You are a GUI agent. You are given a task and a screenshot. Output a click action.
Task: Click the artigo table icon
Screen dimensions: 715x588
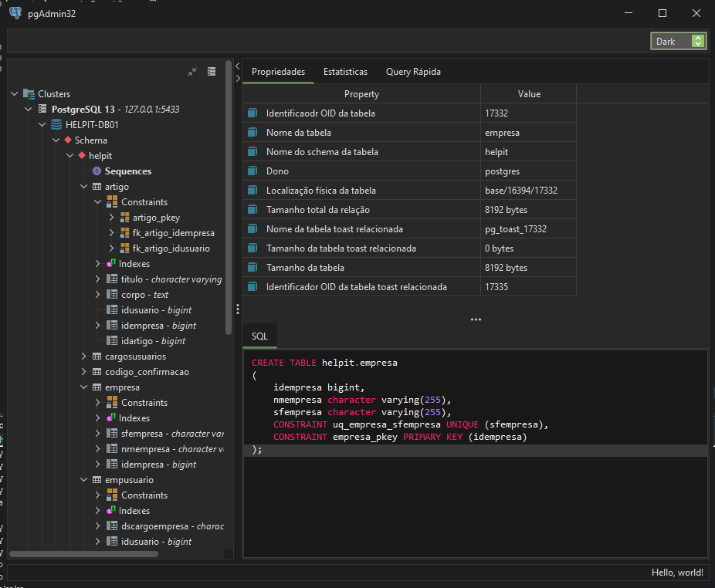(97, 187)
